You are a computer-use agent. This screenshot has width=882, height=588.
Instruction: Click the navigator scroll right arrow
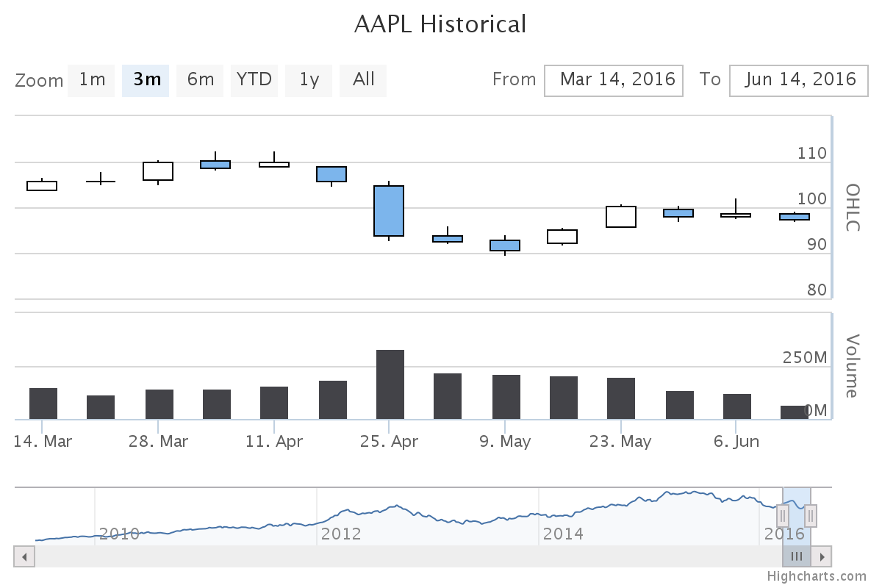(822, 556)
